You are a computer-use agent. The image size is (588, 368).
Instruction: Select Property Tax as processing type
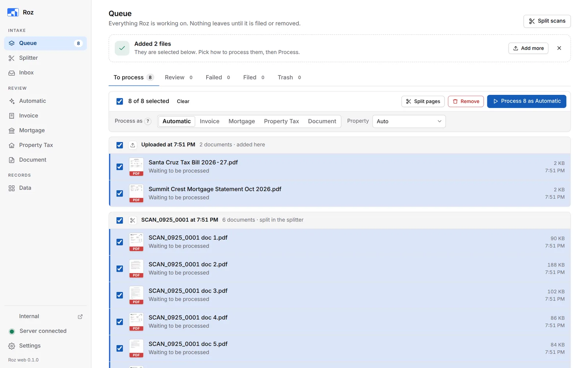point(281,121)
